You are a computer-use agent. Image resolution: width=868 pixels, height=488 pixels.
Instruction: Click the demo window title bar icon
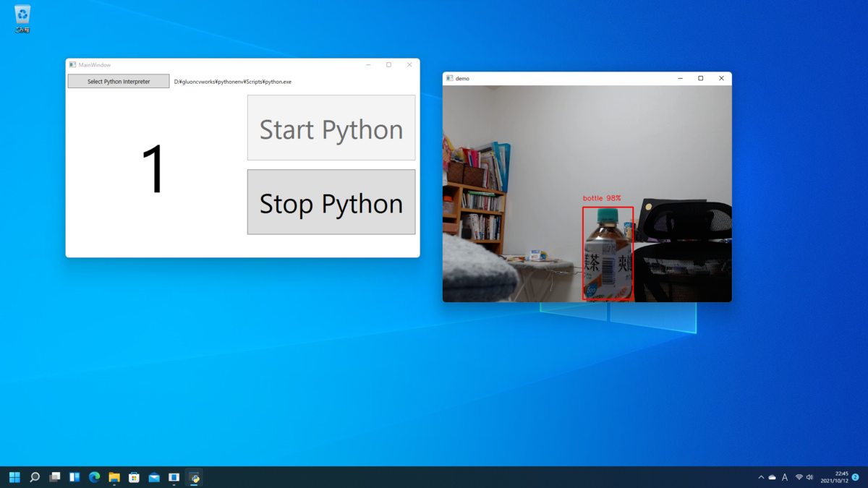[x=450, y=78]
